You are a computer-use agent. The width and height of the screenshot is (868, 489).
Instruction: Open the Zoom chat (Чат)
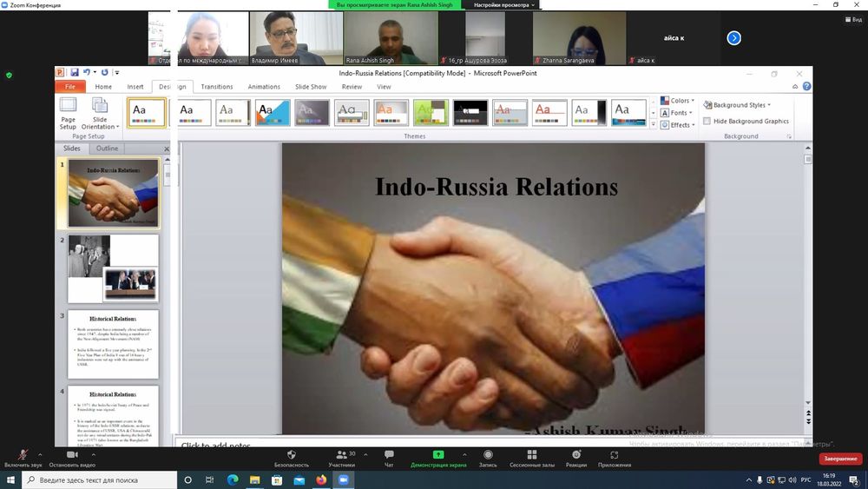pyautogui.click(x=389, y=458)
